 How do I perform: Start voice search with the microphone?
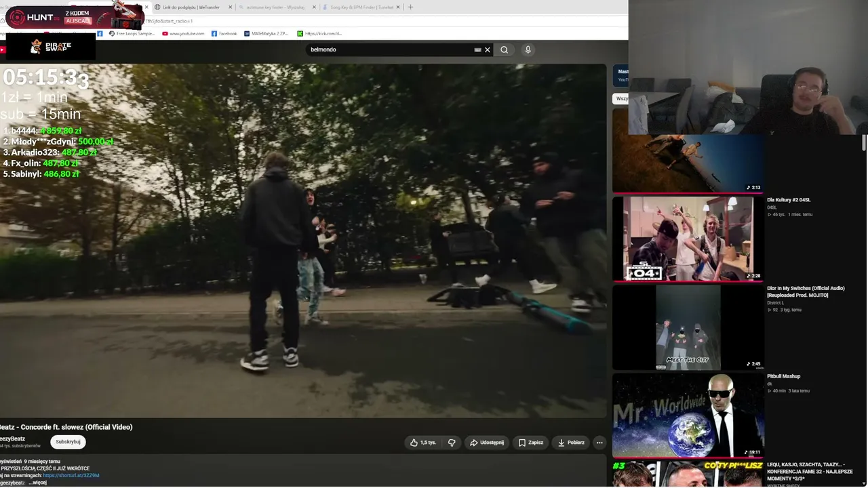[528, 49]
